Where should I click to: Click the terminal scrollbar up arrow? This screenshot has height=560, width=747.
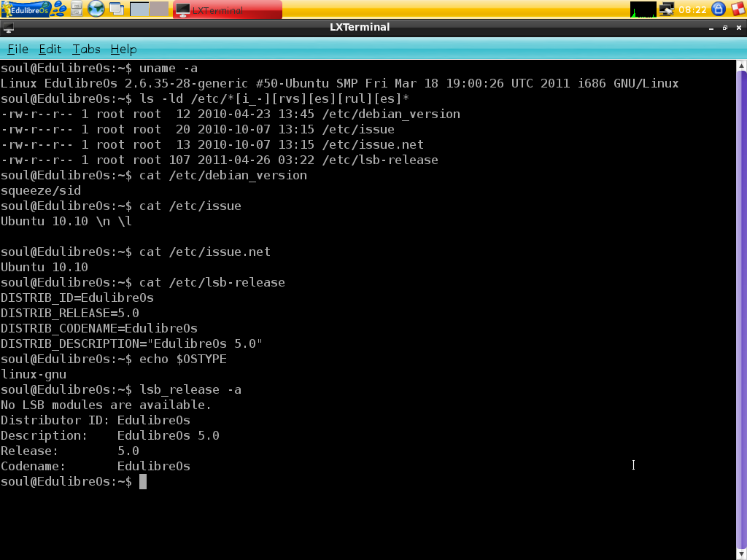tap(741, 65)
